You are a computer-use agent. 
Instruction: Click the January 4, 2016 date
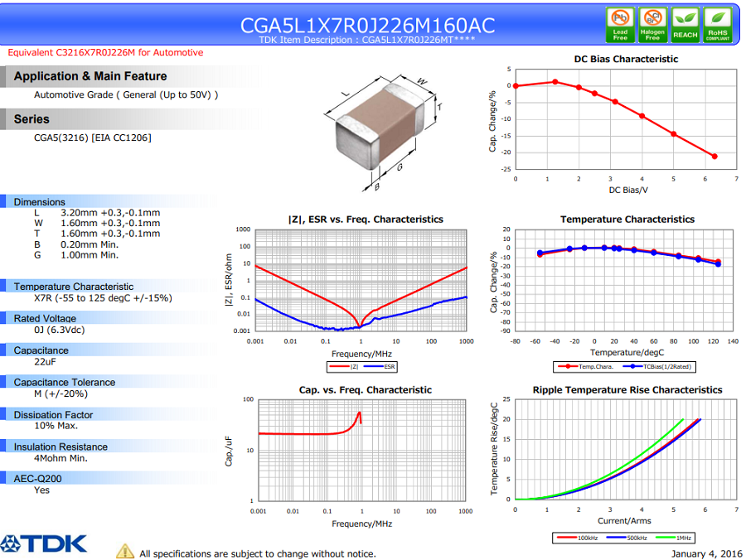pos(707,553)
